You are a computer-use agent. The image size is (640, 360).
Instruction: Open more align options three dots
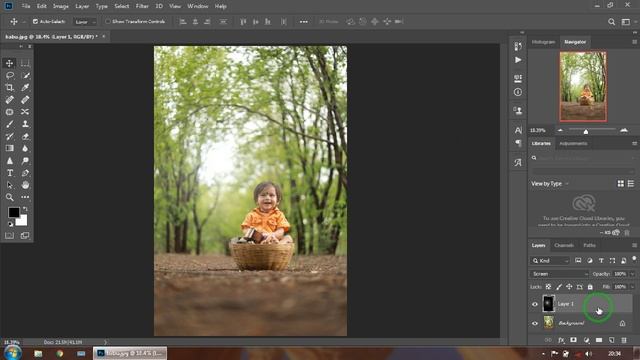[304, 22]
